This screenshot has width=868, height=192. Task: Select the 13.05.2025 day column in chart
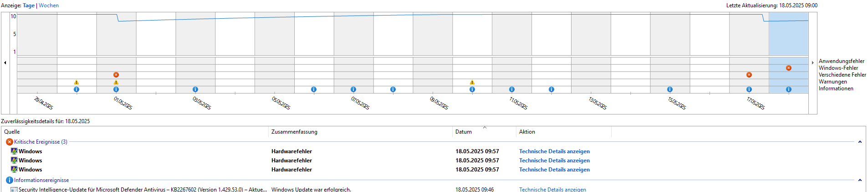(591, 53)
